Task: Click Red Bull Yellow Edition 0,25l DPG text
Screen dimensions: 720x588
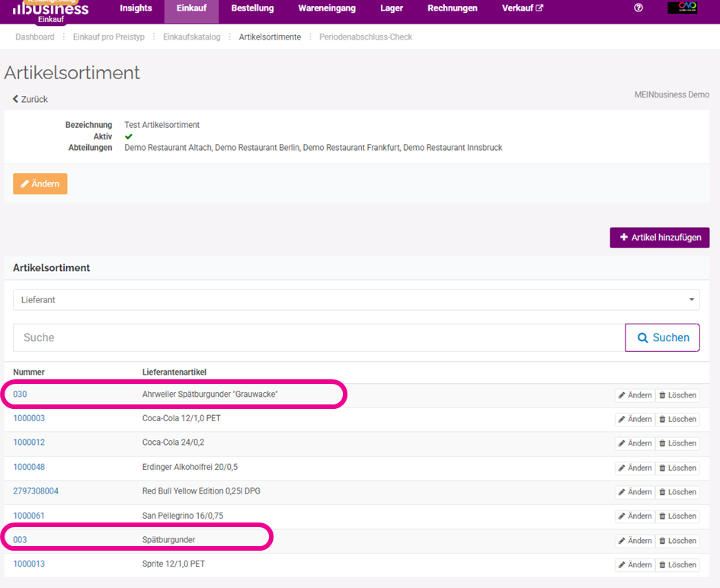Action: coord(201,491)
